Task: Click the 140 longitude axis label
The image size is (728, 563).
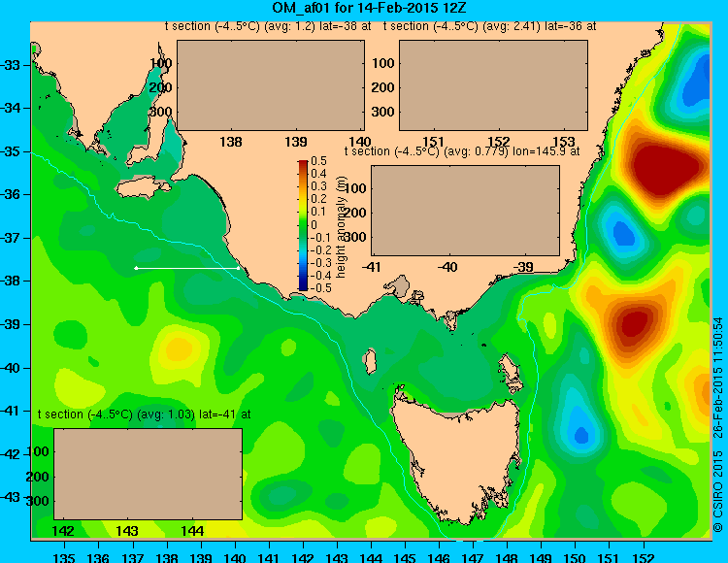Action: point(235,557)
